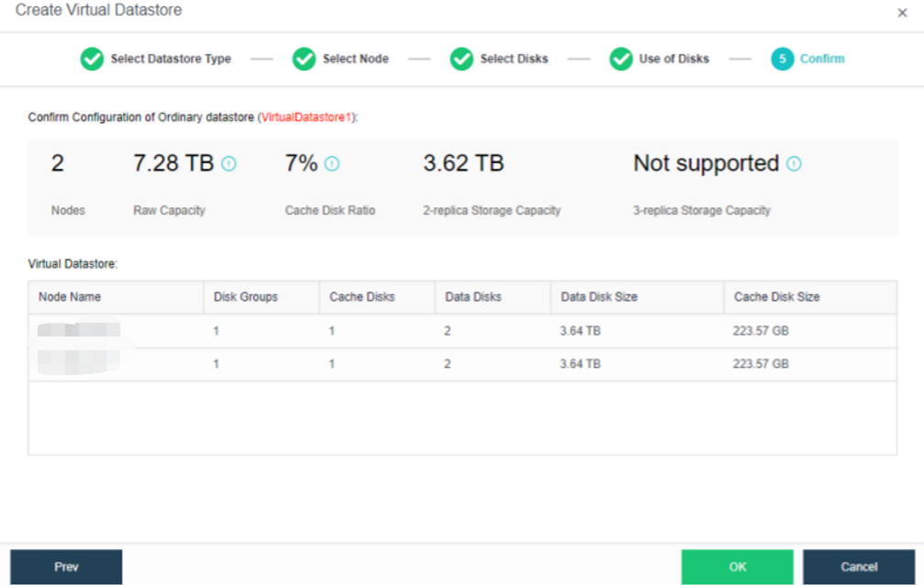Click info icon next to Not supported
Image resolution: width=924 pixels, height=585 pixels.
794,164
